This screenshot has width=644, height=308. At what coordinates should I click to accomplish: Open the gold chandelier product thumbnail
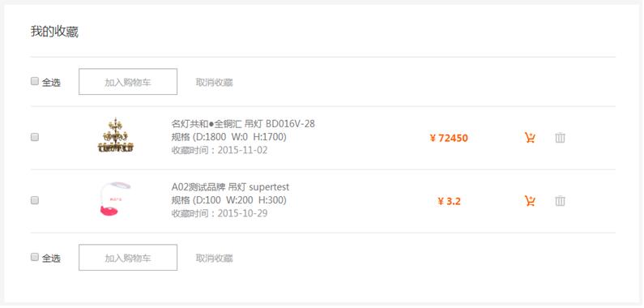(116, 135)
